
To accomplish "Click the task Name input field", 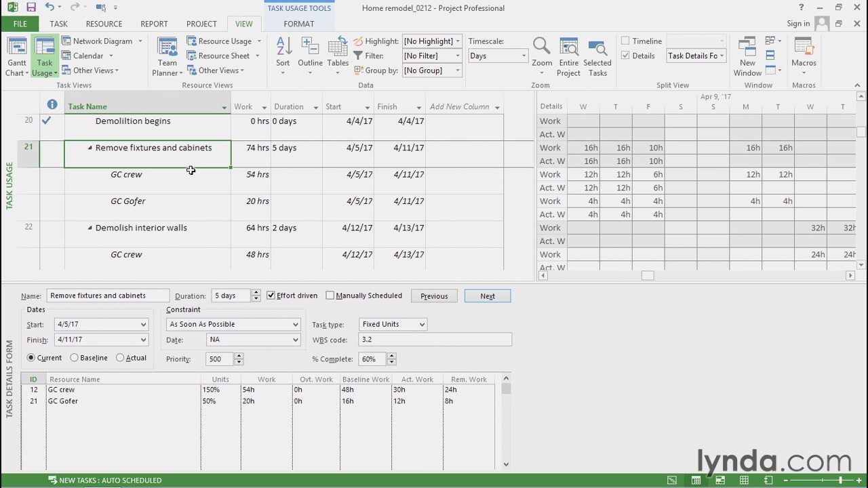I will click(x=108, y=296).
